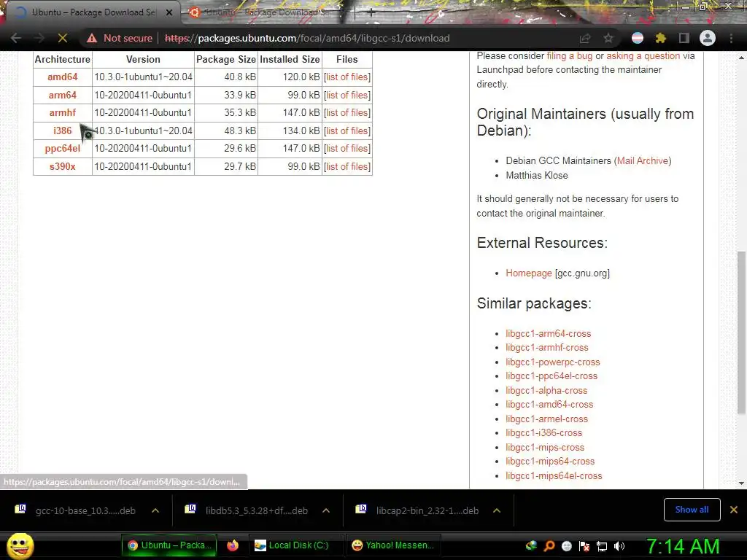747x560 pixels.
Task: Expand options for gcc-10-base download
Action: (x=155, y=510)
